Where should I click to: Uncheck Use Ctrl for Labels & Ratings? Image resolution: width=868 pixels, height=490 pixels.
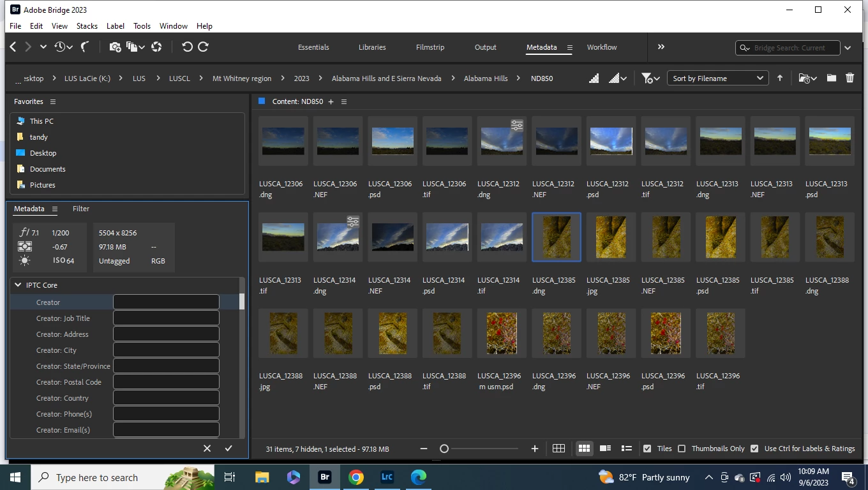(x=754, y=449)
